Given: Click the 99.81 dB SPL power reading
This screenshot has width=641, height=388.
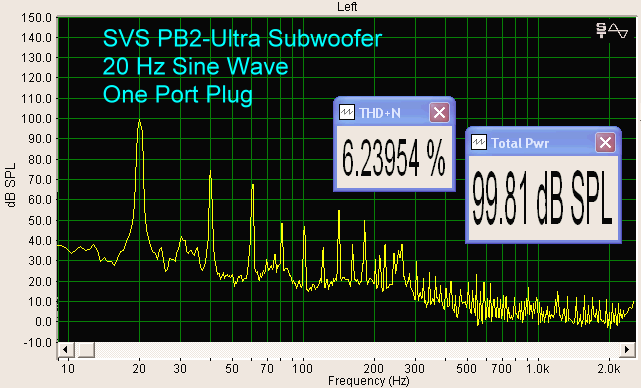Looking at the screenshot, I should [542, 198].
